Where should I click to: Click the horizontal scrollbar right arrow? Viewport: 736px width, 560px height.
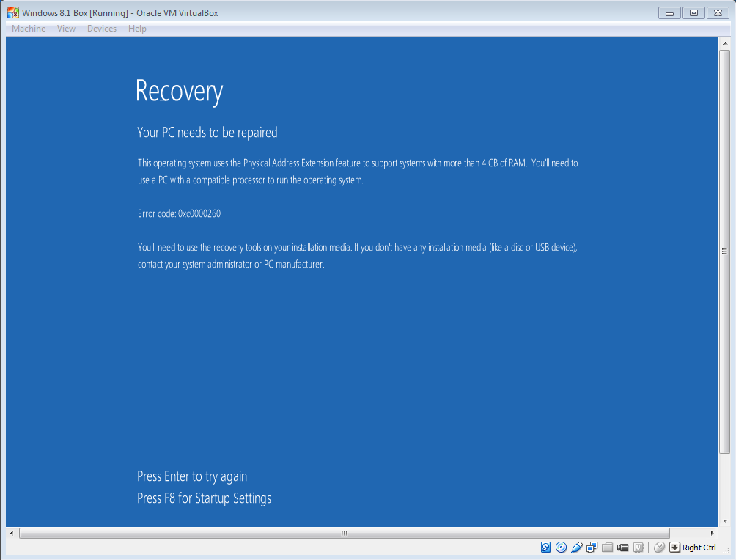[x=712, y=533]
